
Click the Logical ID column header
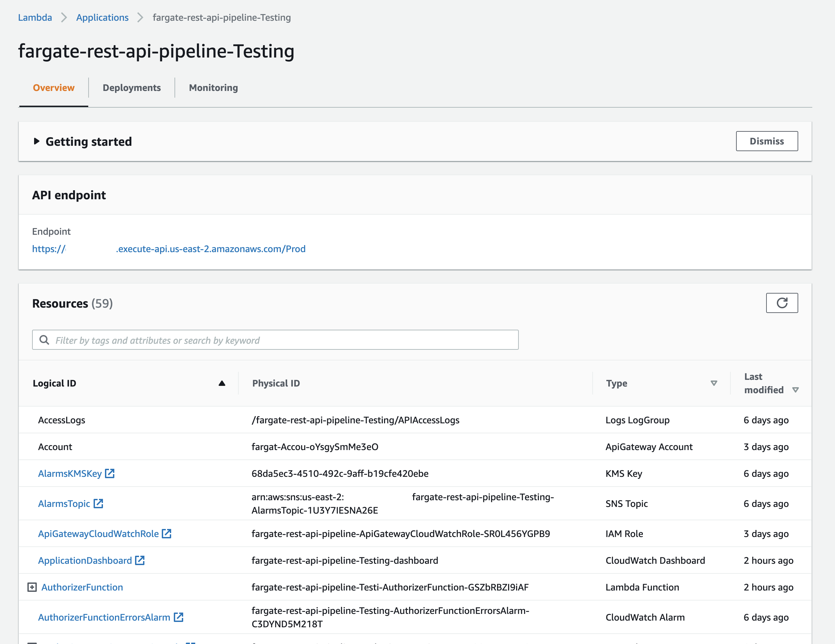pos(54,383)
